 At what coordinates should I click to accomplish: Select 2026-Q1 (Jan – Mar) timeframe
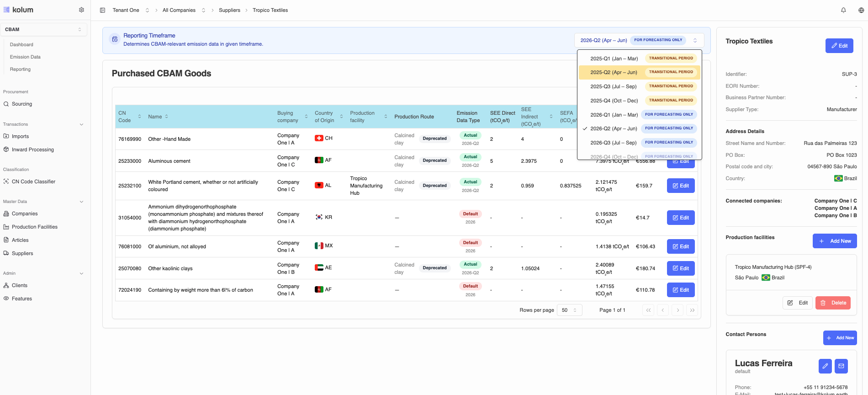pos(640,115)
